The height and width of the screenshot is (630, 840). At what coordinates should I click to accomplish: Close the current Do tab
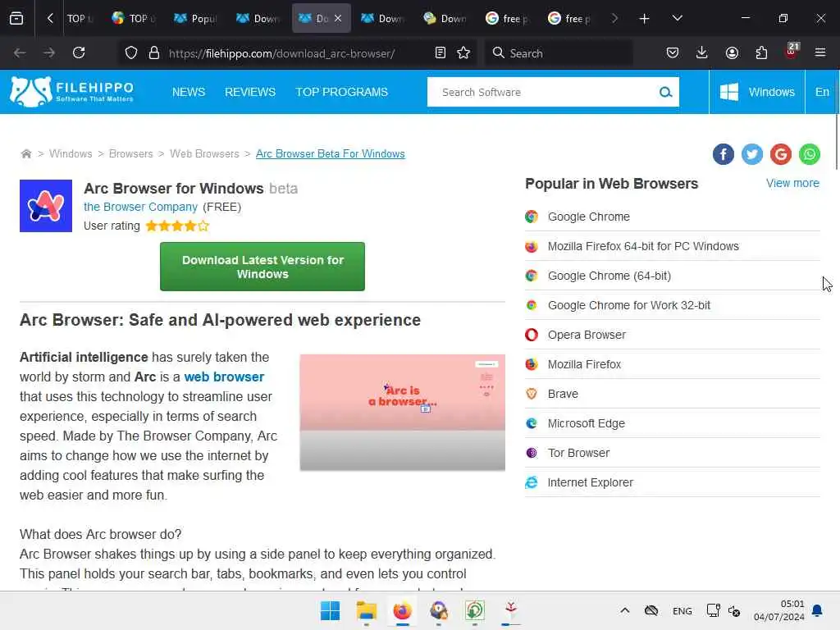pos(338,18)
